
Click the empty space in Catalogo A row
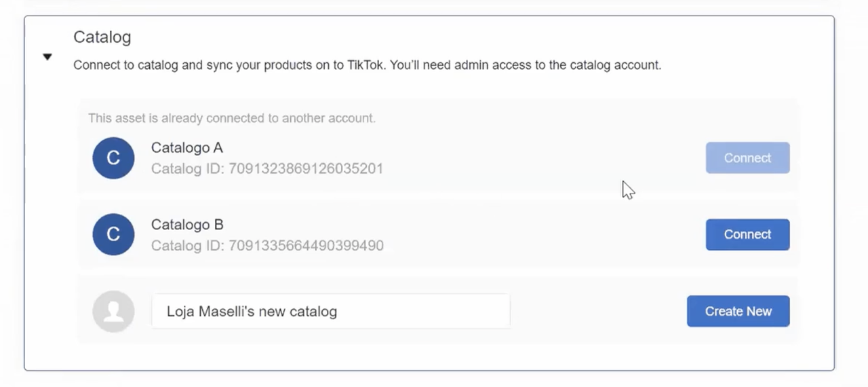[542, 158]
